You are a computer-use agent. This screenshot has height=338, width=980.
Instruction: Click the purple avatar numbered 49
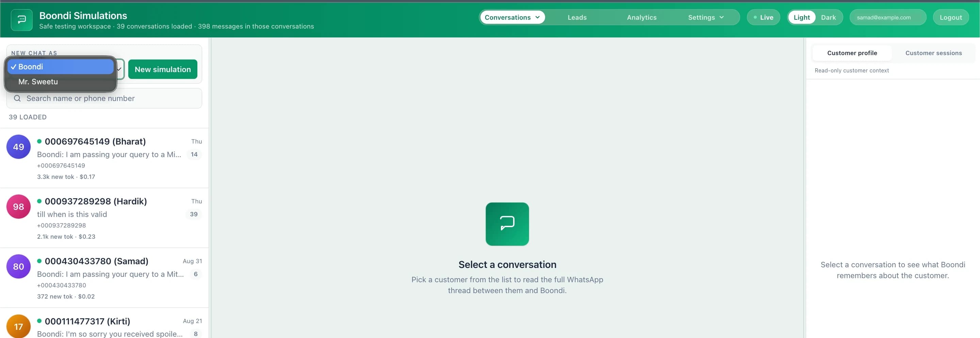[18, 147]
